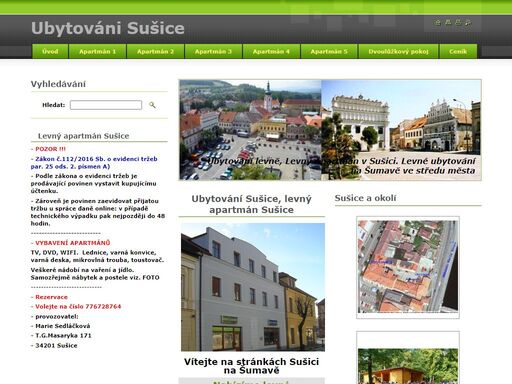
Task: Click the sitemap icon in header
Action: (448, 23)
